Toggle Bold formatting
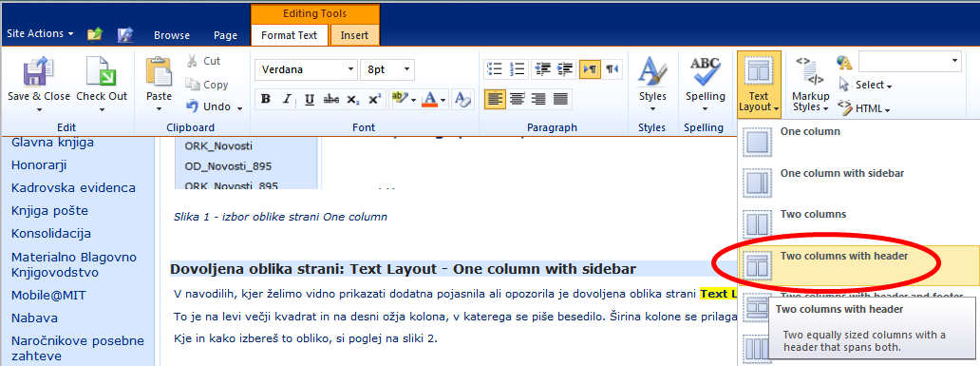980x366 pixels. click(x=265, y=99)
